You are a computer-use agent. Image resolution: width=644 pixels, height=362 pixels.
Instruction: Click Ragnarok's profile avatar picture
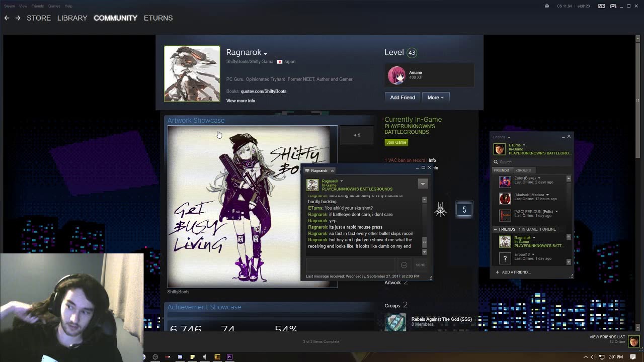pos(192,74)
